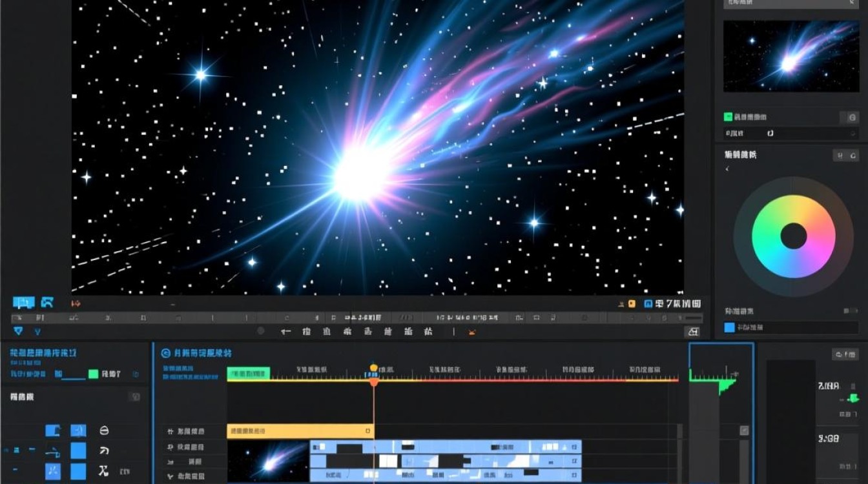Select the comet video clip thumbnail in the timeline
This screenshot has height=484, width=868.
268,461
